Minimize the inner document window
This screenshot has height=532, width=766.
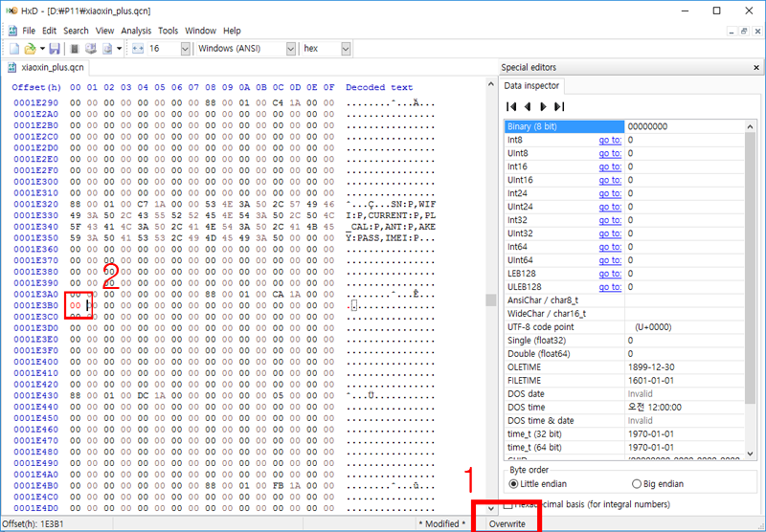[x=732, y=32]
